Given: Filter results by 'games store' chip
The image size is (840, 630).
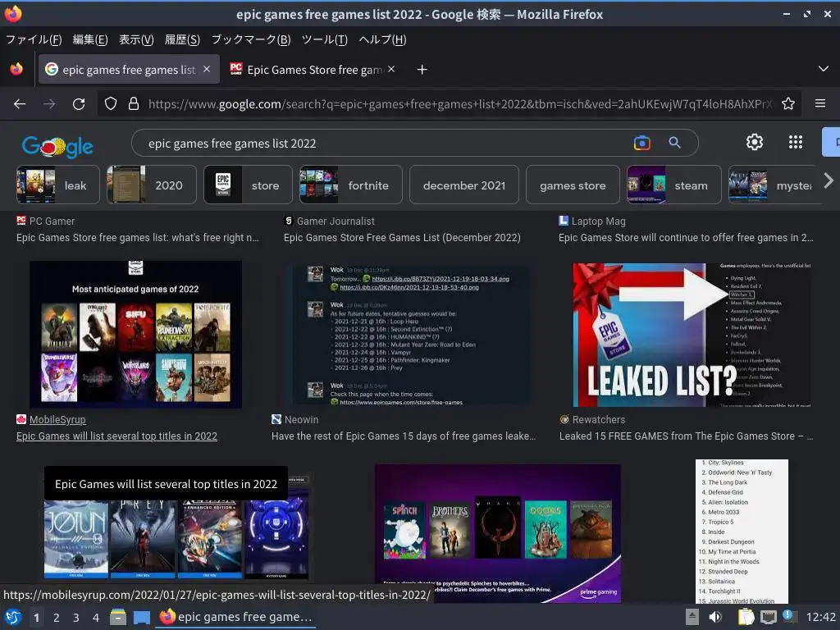Looking at the screenshot, I should 573,185.
